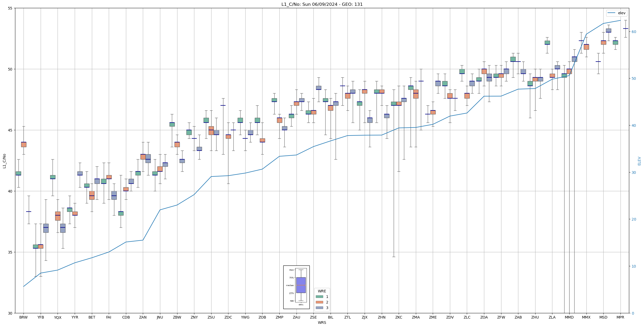The height and width of the screenshot is (327, 644).
Task: Click the 35 tick on left axis
Action: [x=11, y=252]
